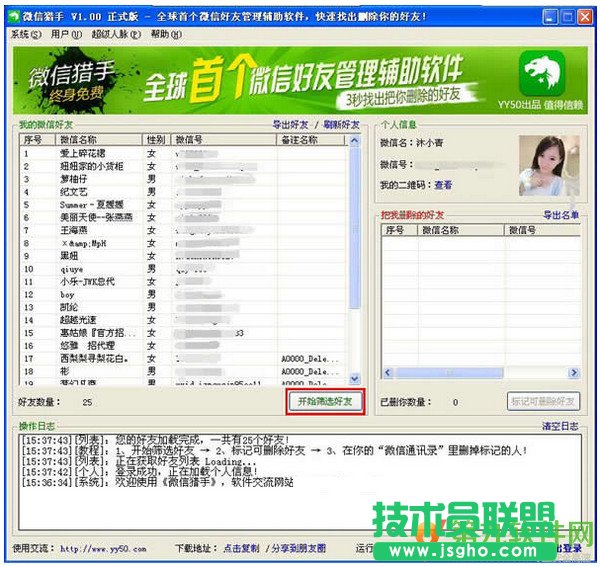This screenshot has height=567, width=600.
Task: Open the 用户(U) menu
Action: coord(66,34)
